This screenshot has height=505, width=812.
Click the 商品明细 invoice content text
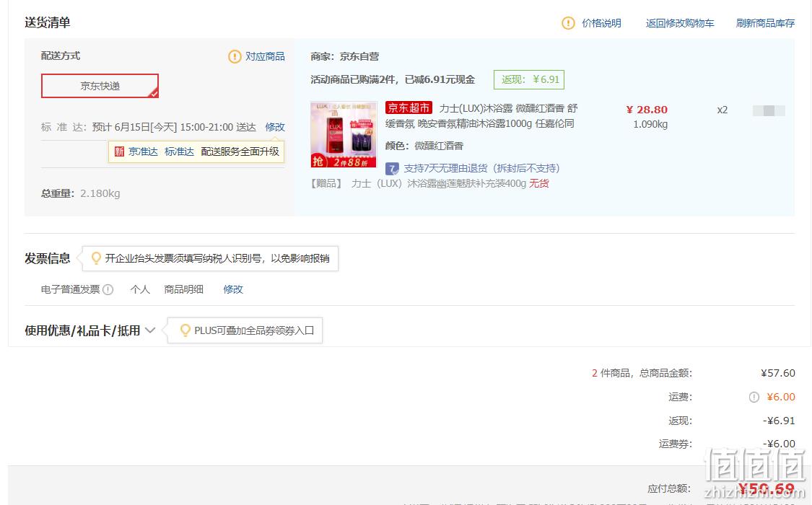[184, 290]
